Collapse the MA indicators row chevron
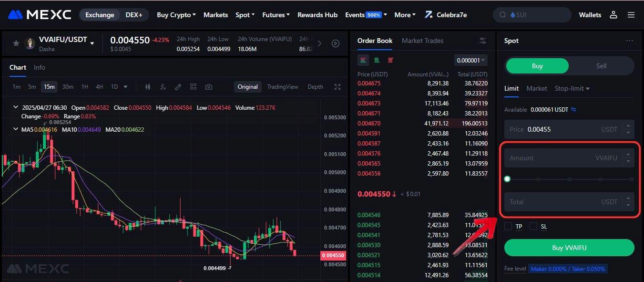 click(x=16, y=129)
